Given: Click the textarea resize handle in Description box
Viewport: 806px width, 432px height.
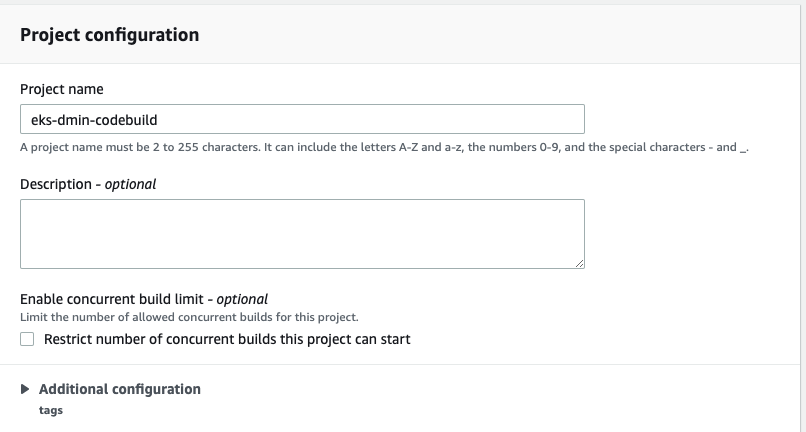Looking at the screenshot, I should click(579, 263).
